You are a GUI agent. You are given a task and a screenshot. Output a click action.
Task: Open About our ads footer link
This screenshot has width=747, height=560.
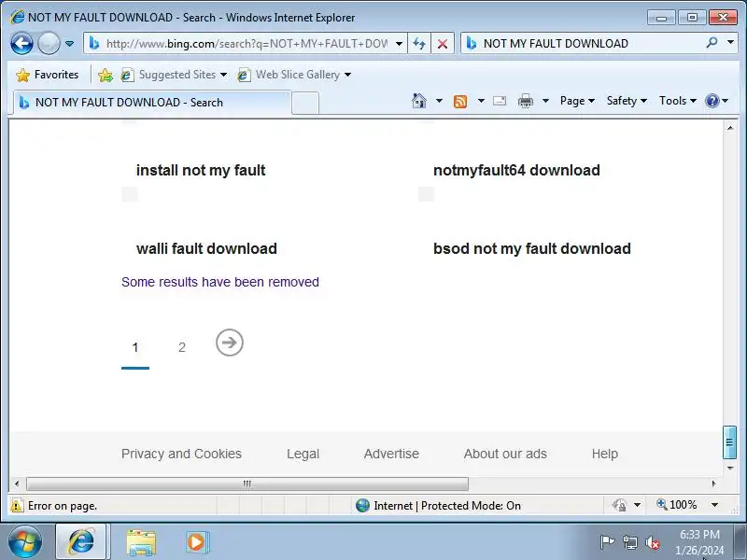[x=505, y=454]
